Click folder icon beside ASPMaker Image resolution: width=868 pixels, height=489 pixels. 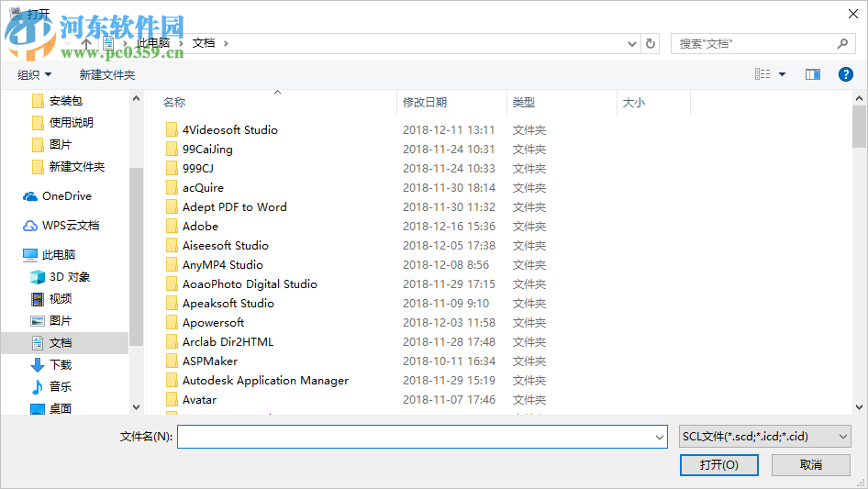[x=172, y=361]
